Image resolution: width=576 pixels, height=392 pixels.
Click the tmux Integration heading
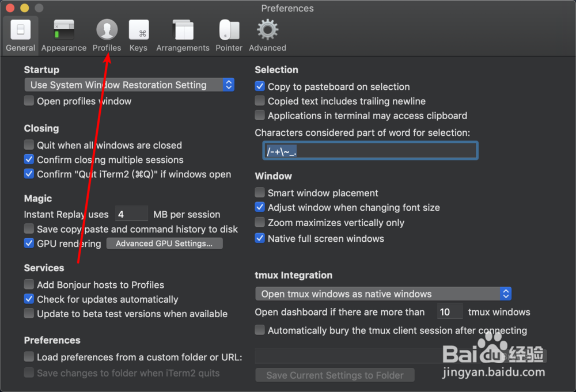point(294,275)
